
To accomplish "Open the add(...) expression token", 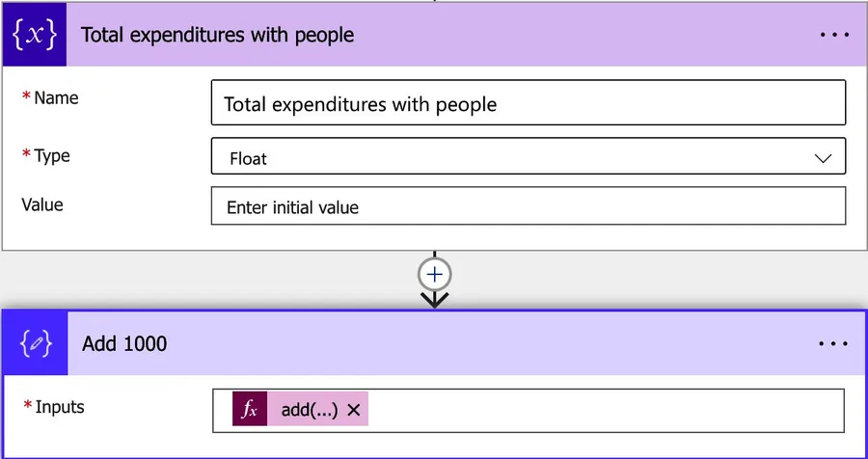I will [x=309, y=410].
